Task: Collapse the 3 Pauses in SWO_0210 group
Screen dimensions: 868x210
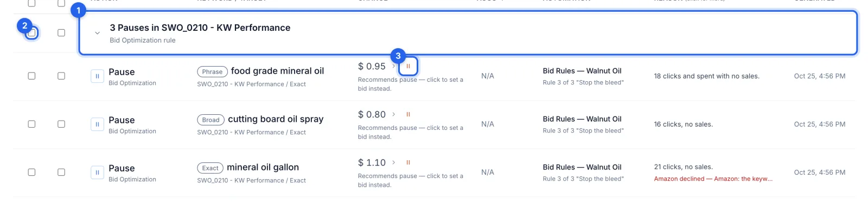Action: [x=97, y=33]
